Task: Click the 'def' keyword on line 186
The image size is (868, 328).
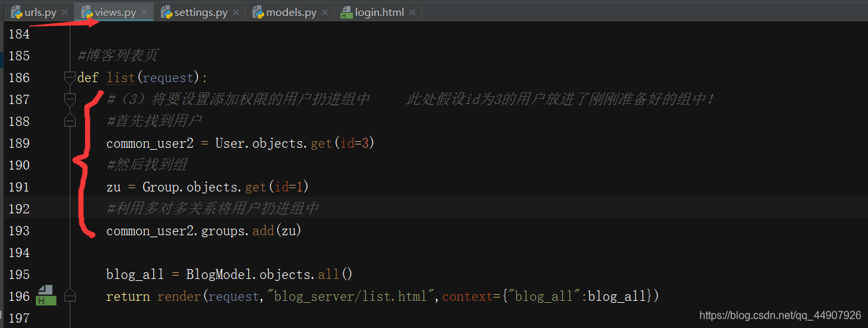Action: 88,78
